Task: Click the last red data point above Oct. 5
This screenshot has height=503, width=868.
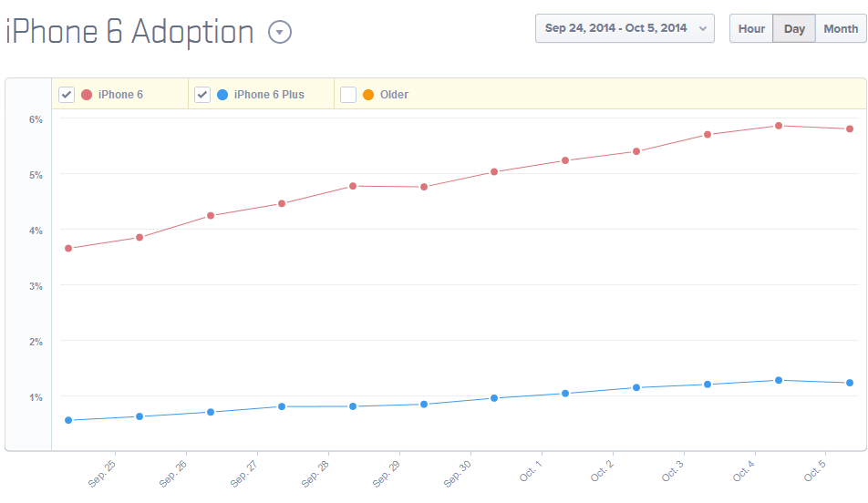Action: (x=849, y=128)
